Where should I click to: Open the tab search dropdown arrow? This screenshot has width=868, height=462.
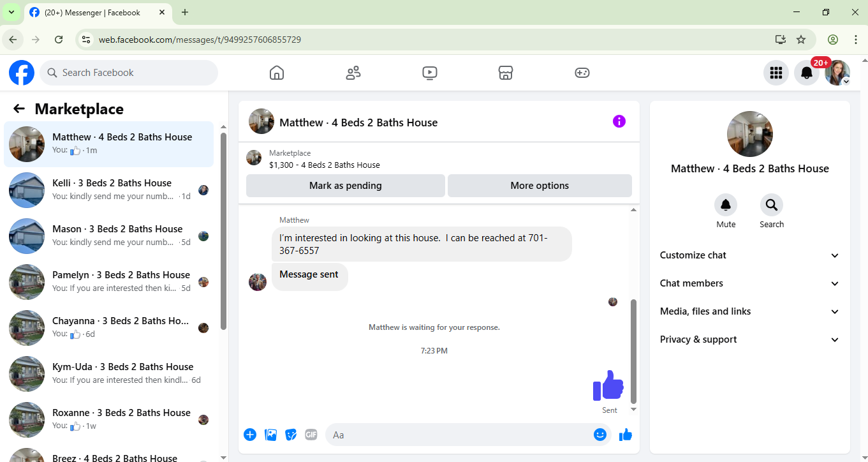11,12
